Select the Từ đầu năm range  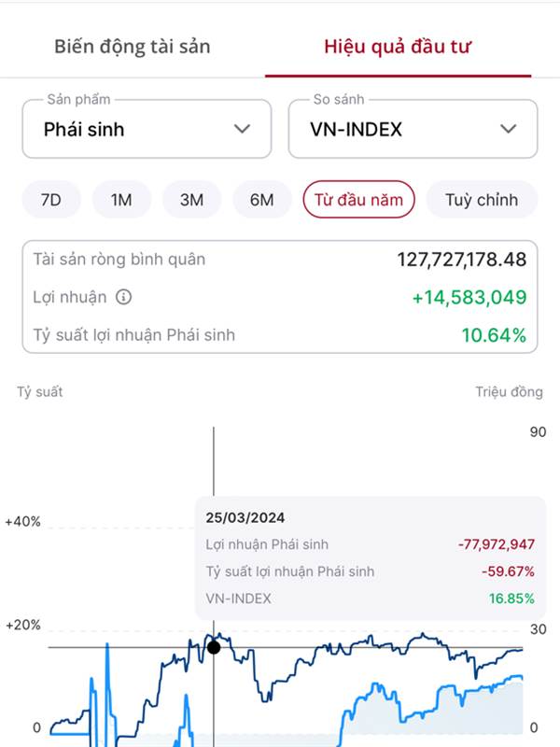click(358, 200)
